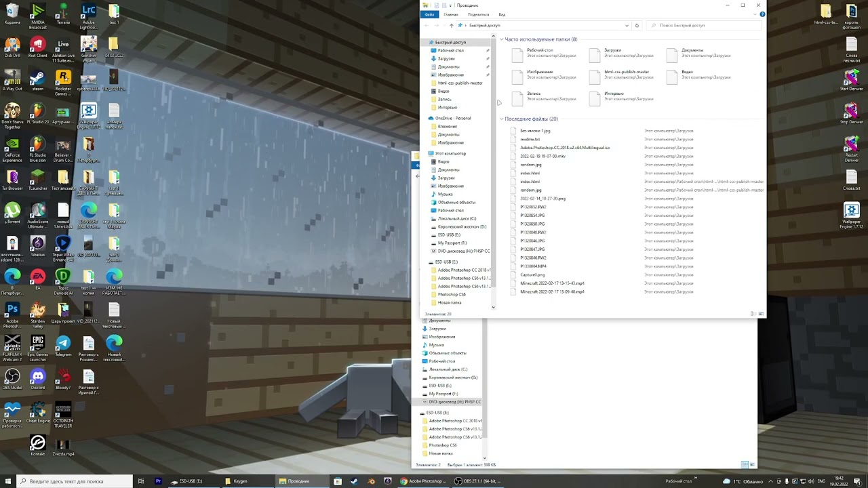Viewport: 868px width, 488px height.
Task: Select Королевский жесткач (D:) in back Explorer window
Action: [x=453, y=378]
